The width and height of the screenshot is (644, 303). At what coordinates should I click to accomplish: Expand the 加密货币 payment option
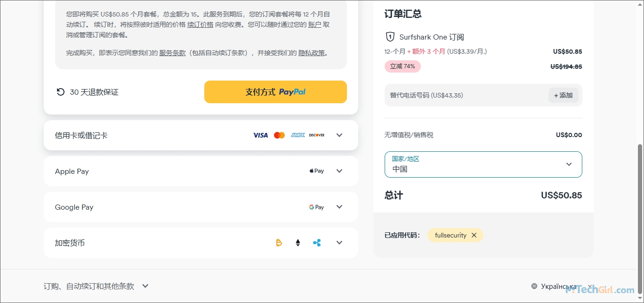(339, 243)
